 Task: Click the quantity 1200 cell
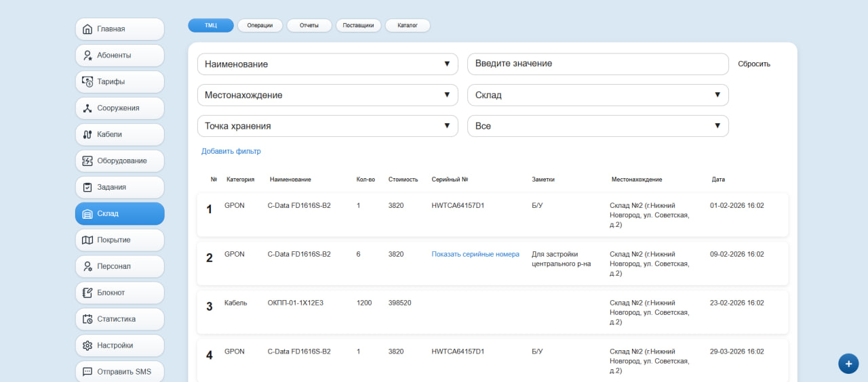pyautogui.click(x=364, y=303)
